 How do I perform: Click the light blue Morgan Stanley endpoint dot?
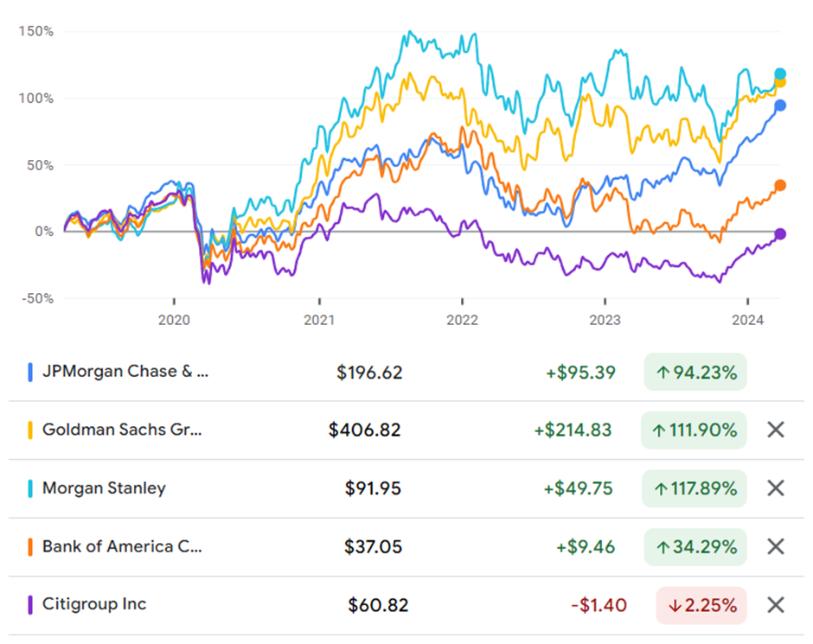point(780,73)
